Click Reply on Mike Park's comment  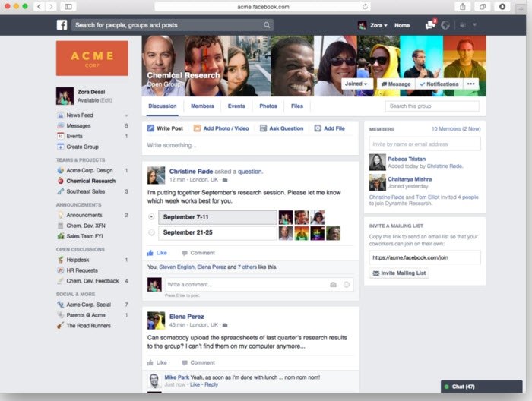[211, 385]
